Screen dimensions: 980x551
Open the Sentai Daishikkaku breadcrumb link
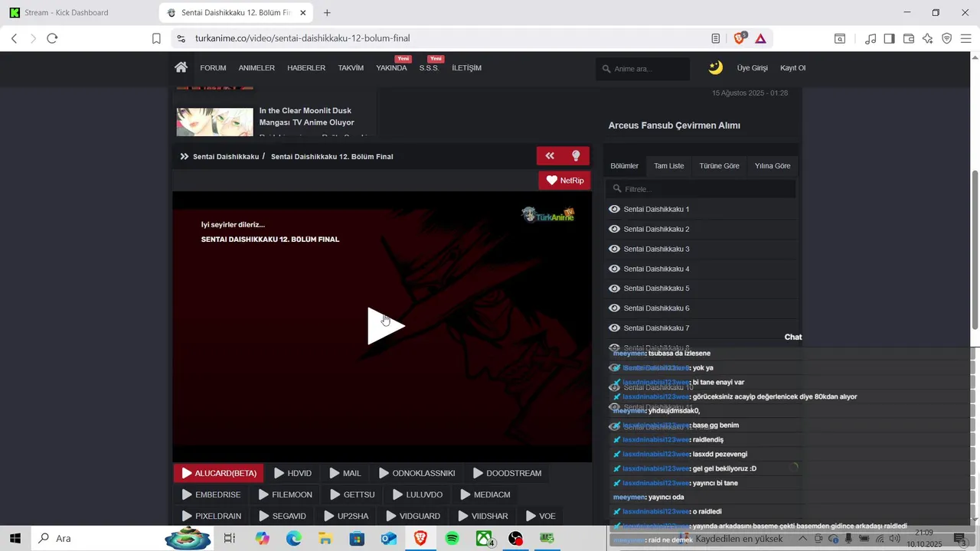(x=226, y=157)
